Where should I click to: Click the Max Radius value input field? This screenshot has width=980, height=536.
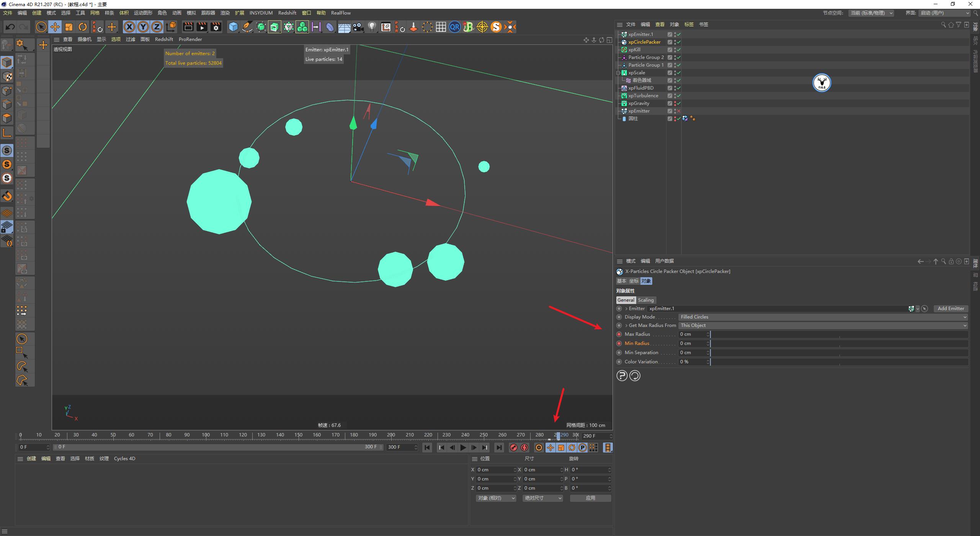(692, 334)
